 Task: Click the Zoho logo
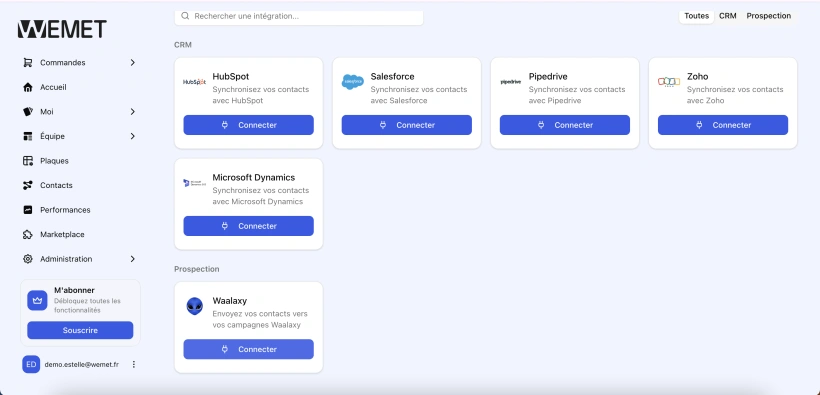tap(669, 82)
